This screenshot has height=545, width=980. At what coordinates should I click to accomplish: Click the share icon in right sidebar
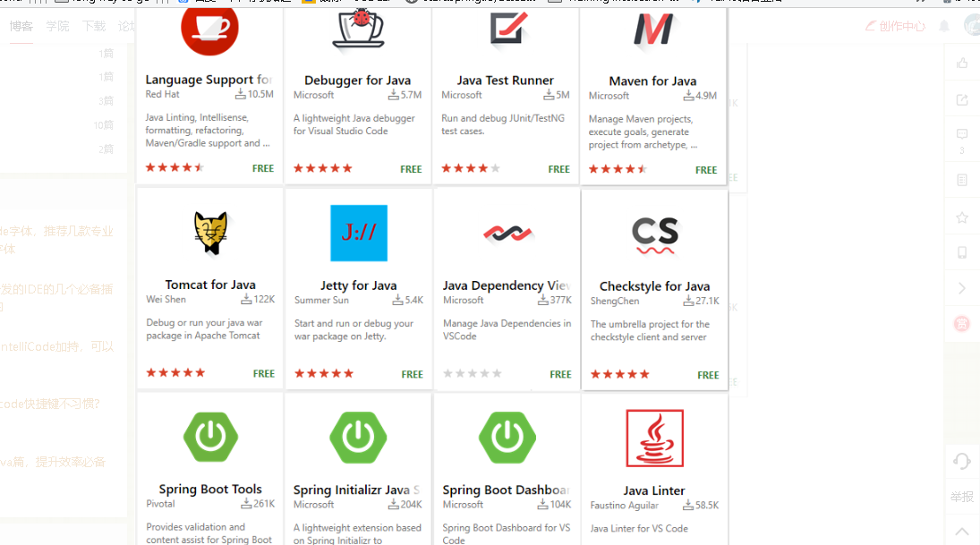tap(962, 100)
